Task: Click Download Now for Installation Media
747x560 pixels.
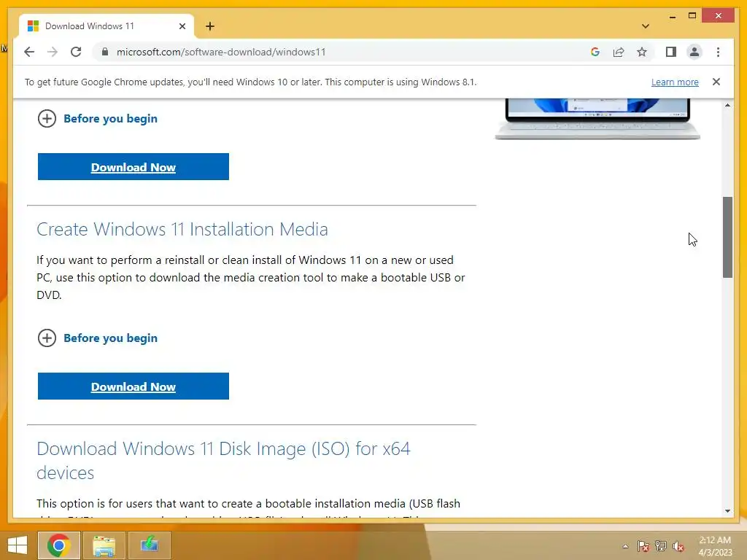Action: tap(133, 386)
